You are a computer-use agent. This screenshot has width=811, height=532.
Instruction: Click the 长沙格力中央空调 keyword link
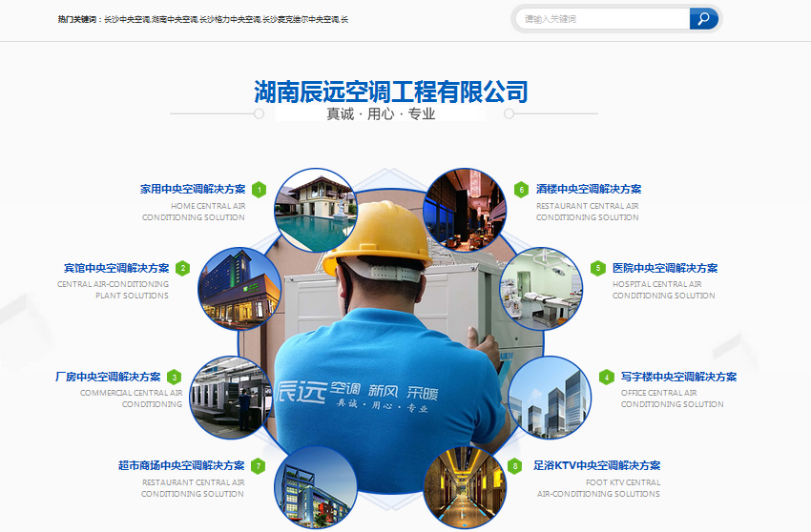[229, 19]
